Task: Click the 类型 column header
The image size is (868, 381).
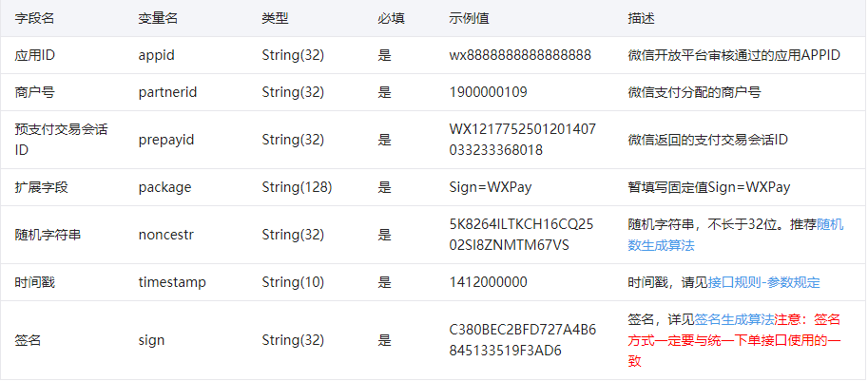Action: point(275,18)
